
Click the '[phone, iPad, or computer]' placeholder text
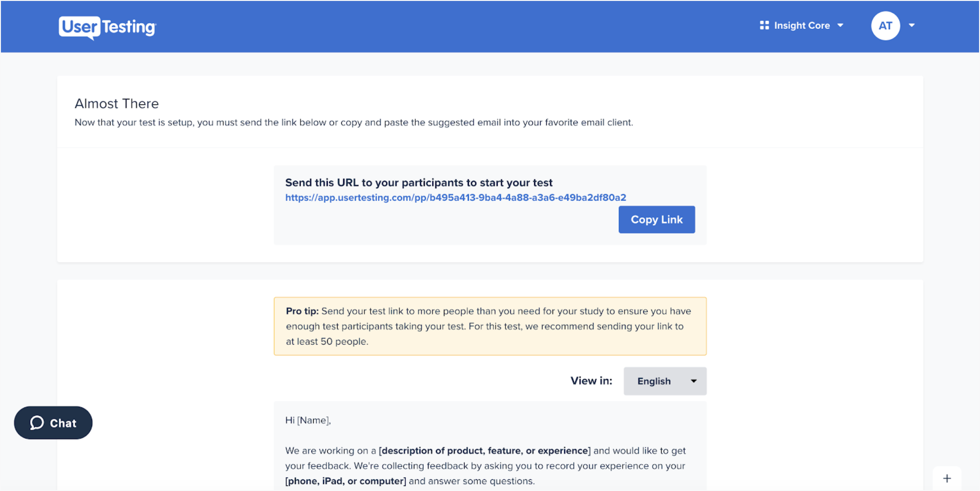(346, 481)
